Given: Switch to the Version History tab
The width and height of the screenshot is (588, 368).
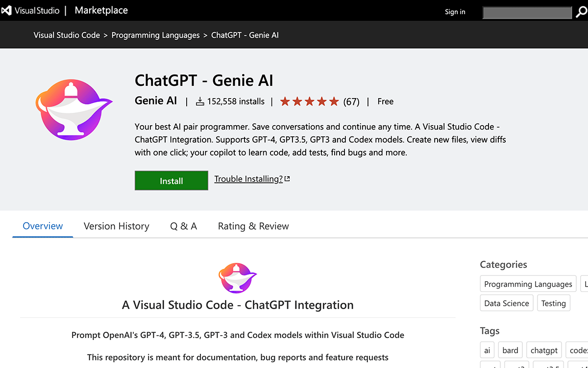Looking at the screenshot, I should coord(116,226).
